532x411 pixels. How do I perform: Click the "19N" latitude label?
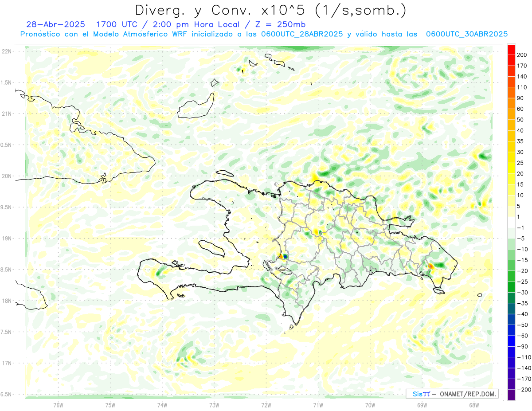pos(7,239)
